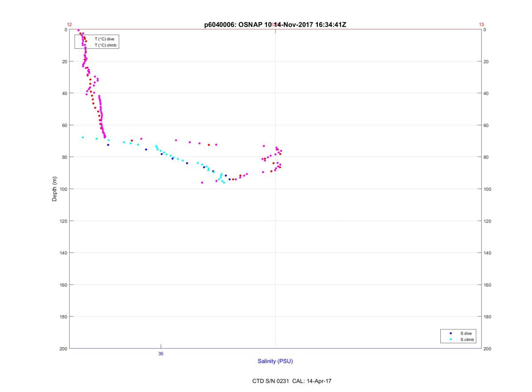Select the 'T (°C) climb' legend entry
Screen dimensions: 532x392
(x=106, y=45)
